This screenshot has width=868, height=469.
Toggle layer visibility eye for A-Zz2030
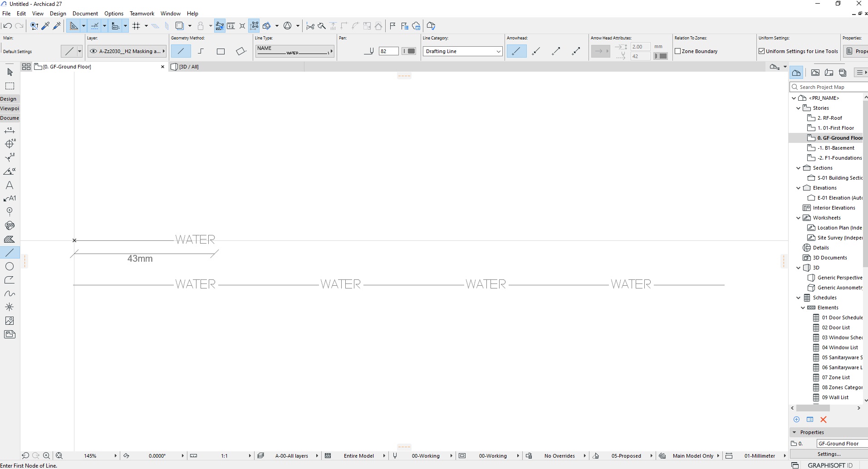click(93, 51)
